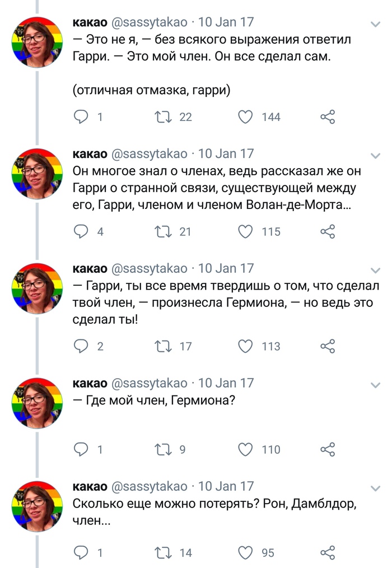Open the какао display name on the first tweet
This screenshot has width=392, height=568.
pyautogui.click(x=90, y=22)
